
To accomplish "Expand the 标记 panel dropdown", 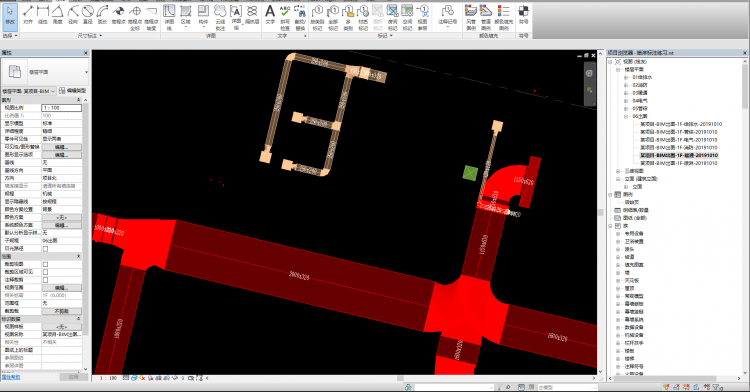I will pyautogui.click(x=385, y=35).
